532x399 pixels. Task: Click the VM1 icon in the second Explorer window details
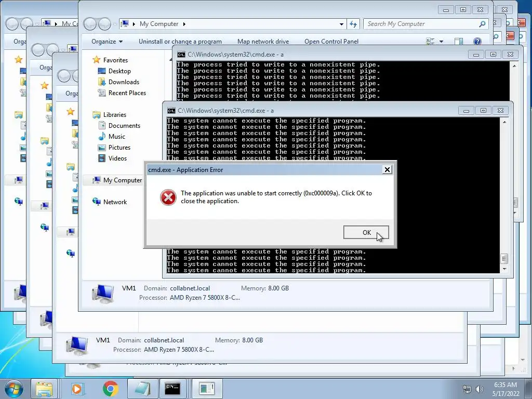pos(77,345)
